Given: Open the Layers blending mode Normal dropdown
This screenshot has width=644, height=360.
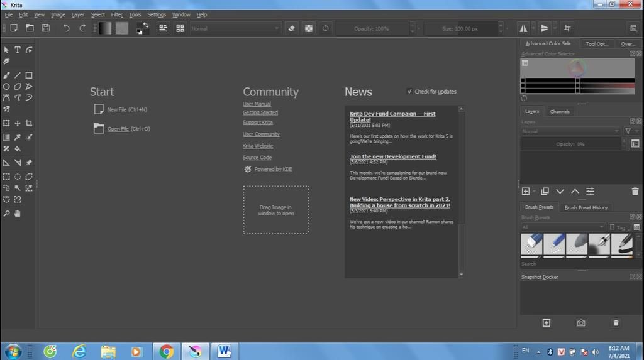Looking at the screenshot, I should click(570, 131).
